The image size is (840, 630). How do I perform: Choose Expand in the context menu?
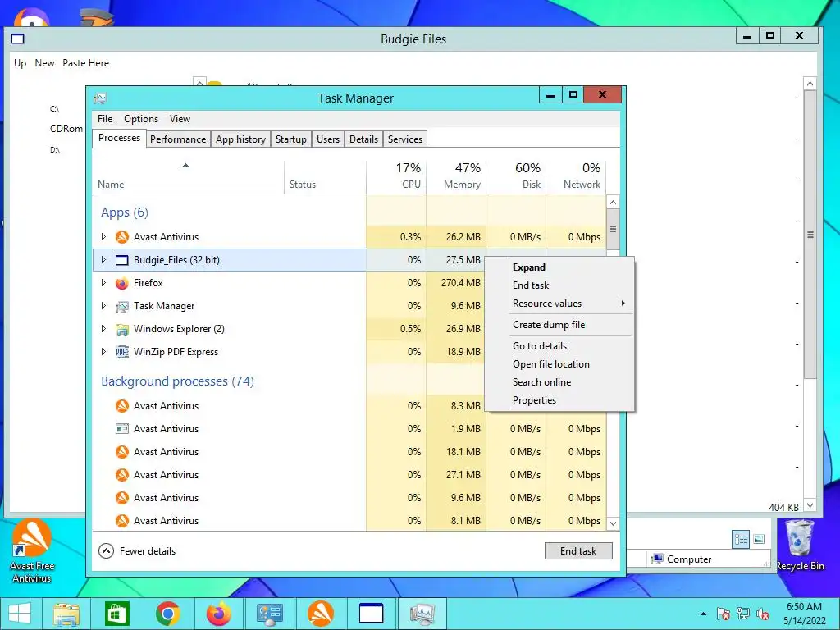click(559, 267)
